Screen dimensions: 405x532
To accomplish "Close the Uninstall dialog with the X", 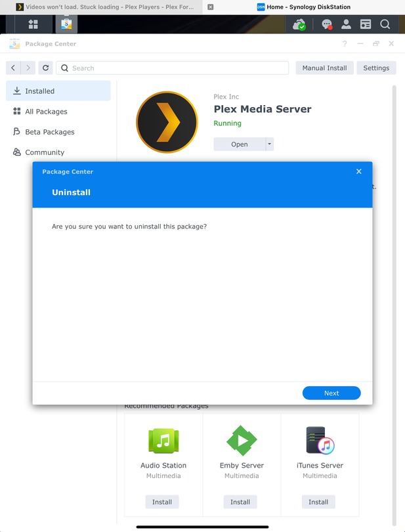I will pyautogui.click(x=359, y=171).
